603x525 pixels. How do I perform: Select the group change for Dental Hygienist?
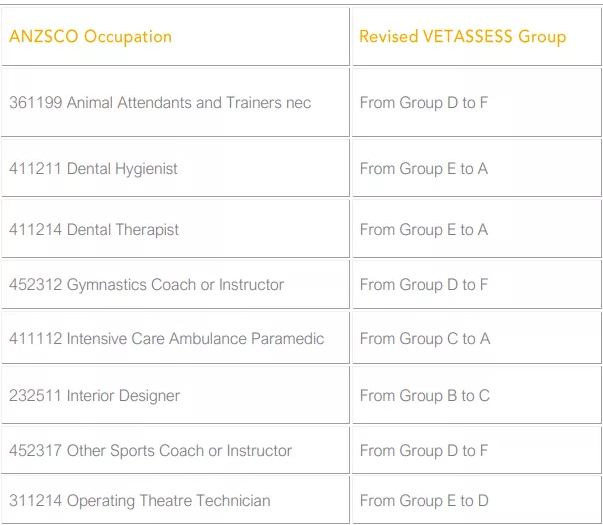point(424,169)
